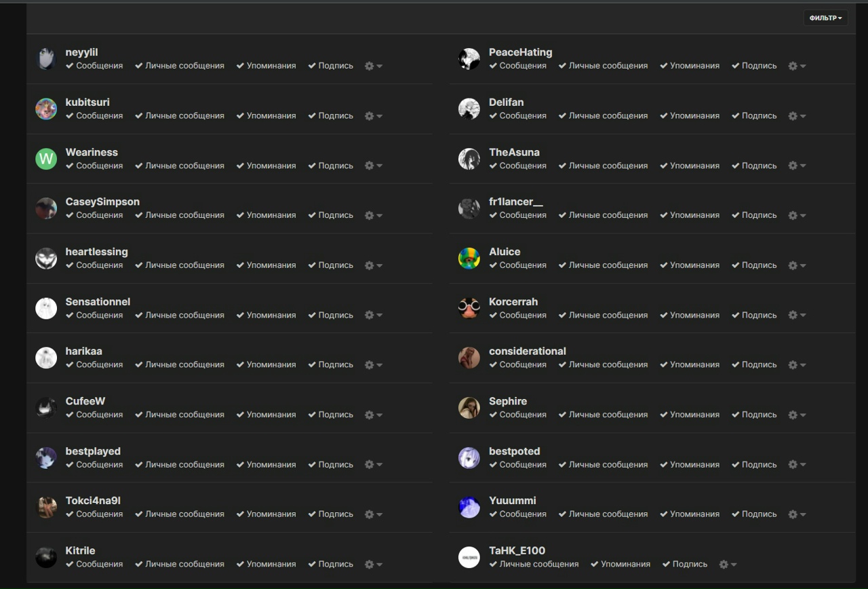Viewport: 868px width, 589px height.
Task: Expand the gear dropdown arrow for harikaa
Action: pyautogui.click(x=380, y=366)
